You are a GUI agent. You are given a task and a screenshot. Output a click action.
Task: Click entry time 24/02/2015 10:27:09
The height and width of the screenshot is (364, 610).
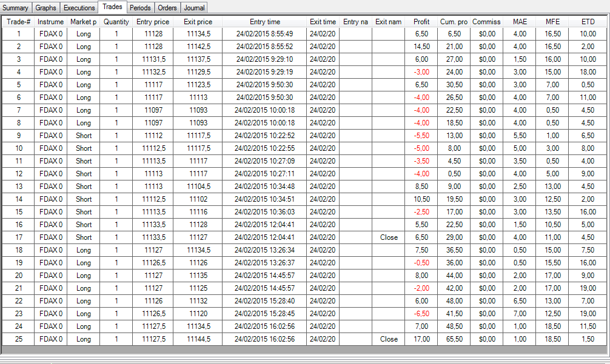tap(264, 161)
